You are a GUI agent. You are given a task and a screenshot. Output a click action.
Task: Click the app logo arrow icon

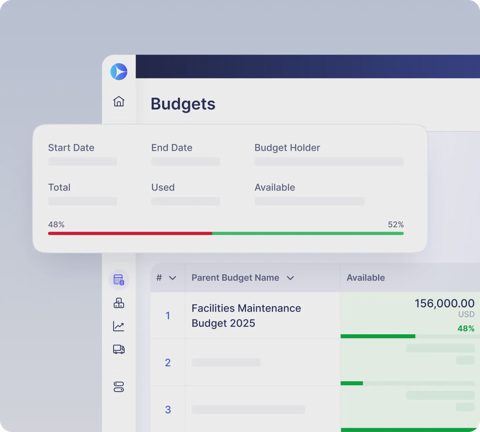[x=119, y=72]
